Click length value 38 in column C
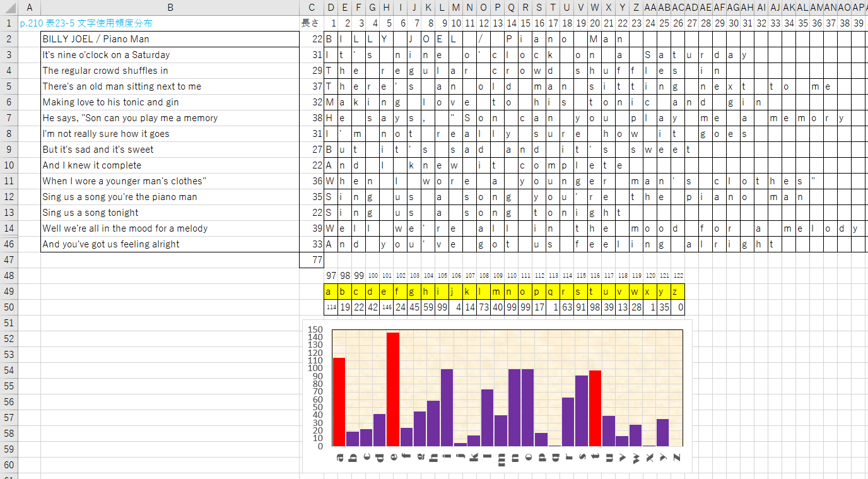 311,118
